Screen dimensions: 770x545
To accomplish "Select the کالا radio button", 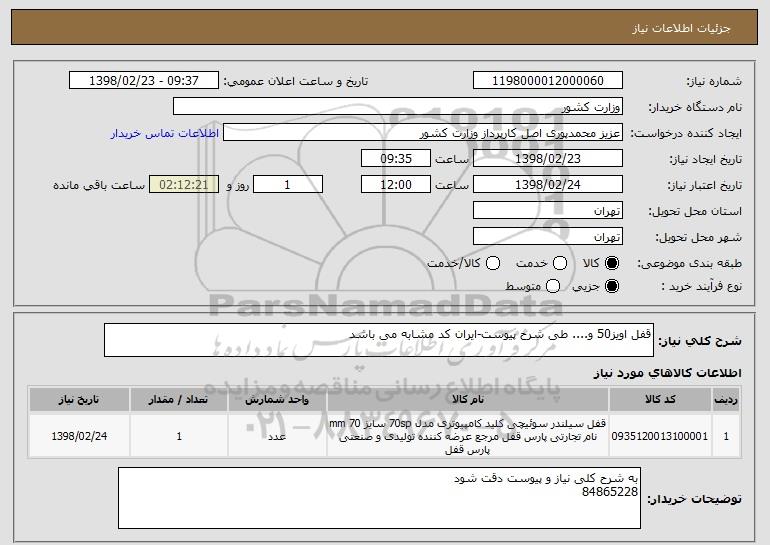I will point(611,264).
